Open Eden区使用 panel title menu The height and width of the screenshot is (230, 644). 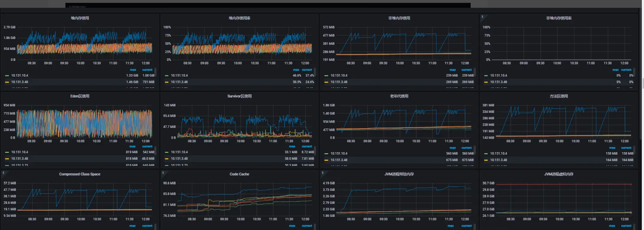80,96
